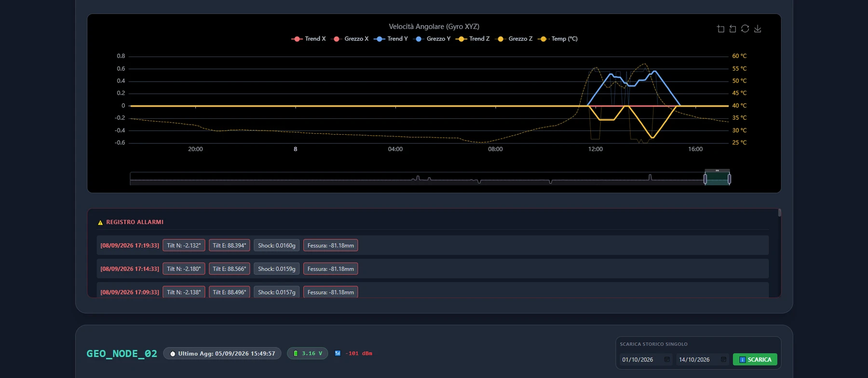Click the start date field 01/10/2026
The image size is (868, 378).
tap(646, 360)
